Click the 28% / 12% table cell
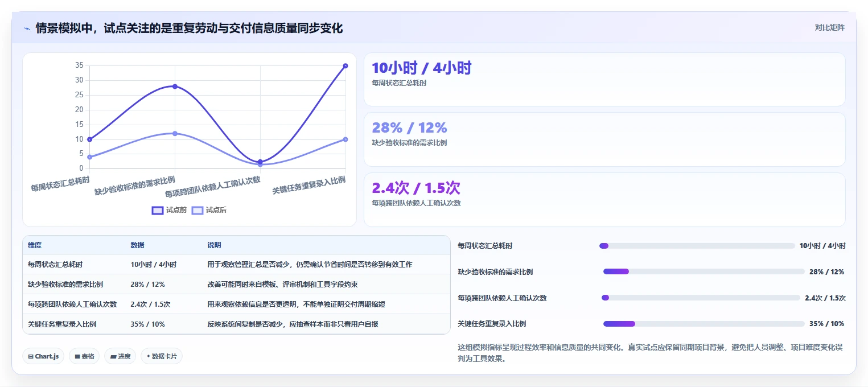Image resolution: width=868 pixels, height=387 pixels. click(x=147, y=285)
